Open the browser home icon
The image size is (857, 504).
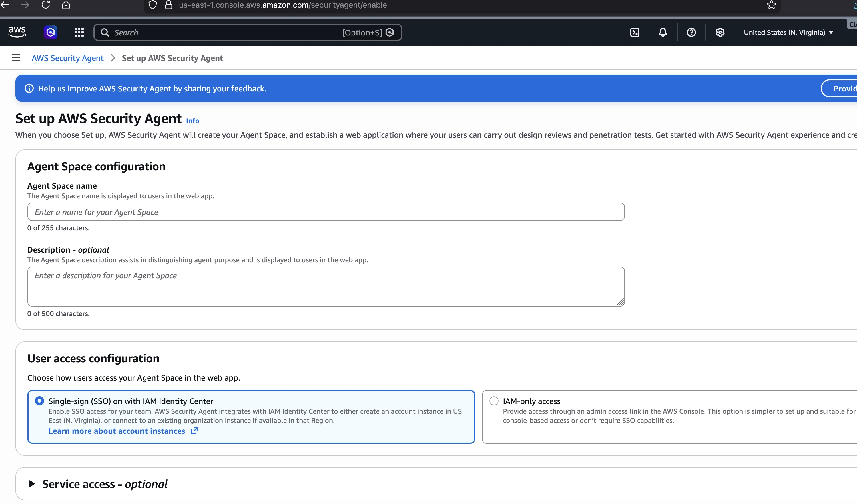66,5
